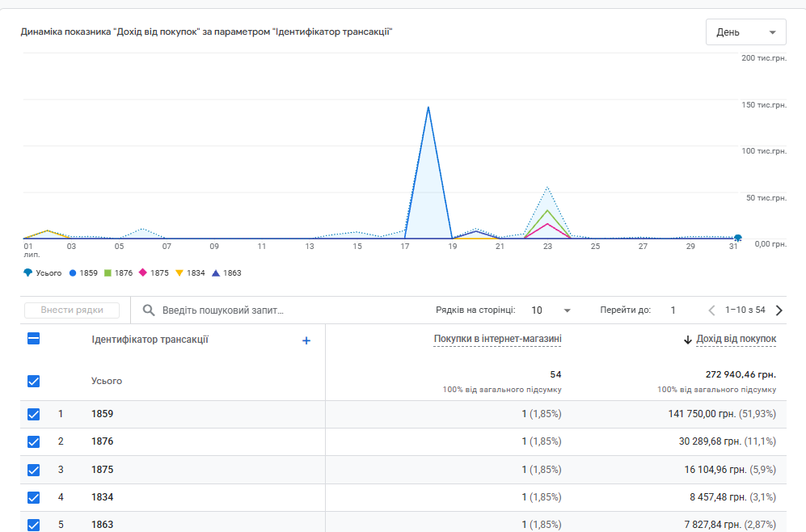Focus the search query input field
The height and width of the screenshot is (532, 806).
click(288, 310)
